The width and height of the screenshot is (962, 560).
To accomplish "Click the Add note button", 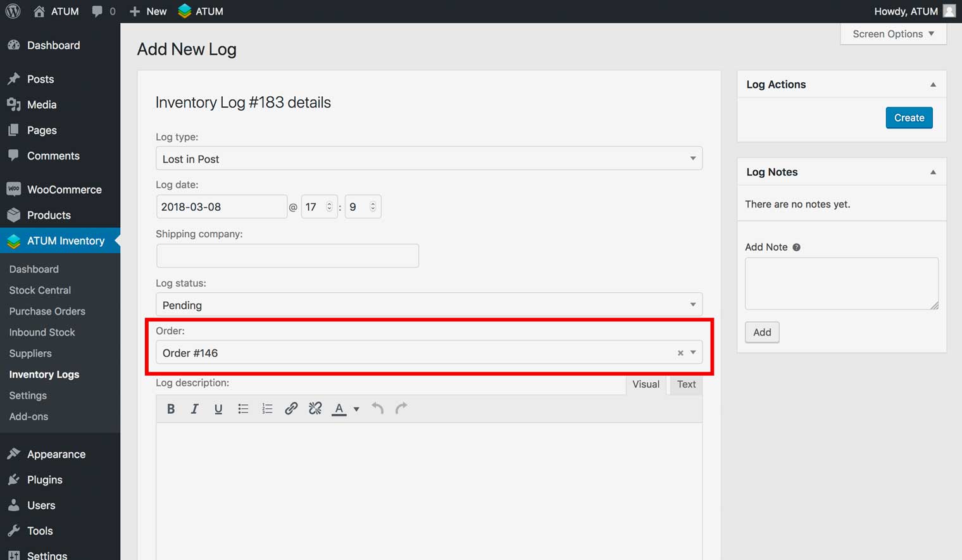I will [x=762, y=332].
